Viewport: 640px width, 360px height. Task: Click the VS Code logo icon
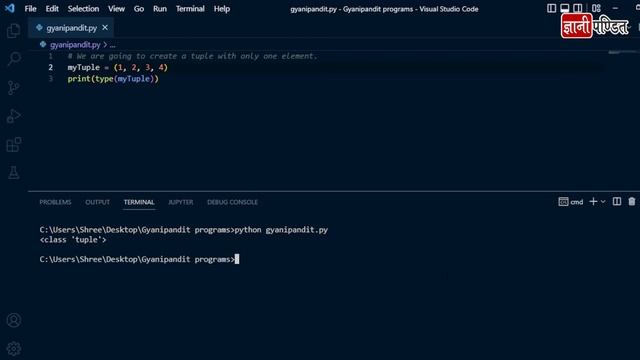(9, 8)
